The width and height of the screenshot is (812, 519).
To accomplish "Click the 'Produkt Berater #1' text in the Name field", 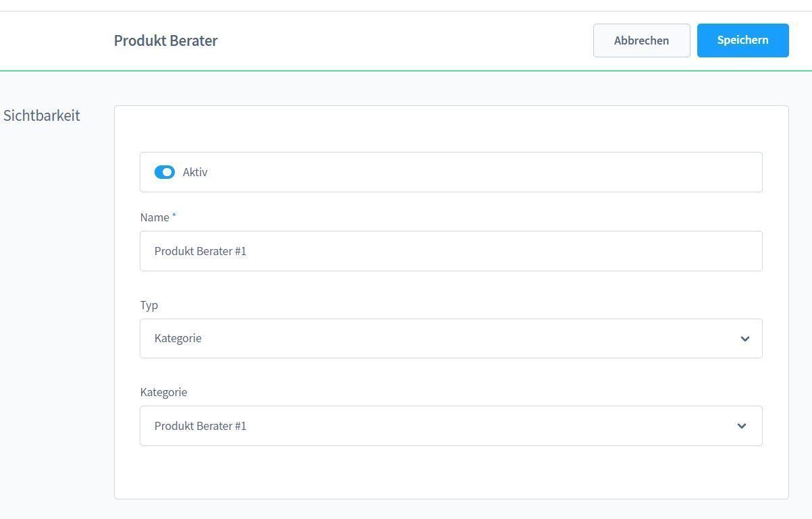I will click(200, 251).
